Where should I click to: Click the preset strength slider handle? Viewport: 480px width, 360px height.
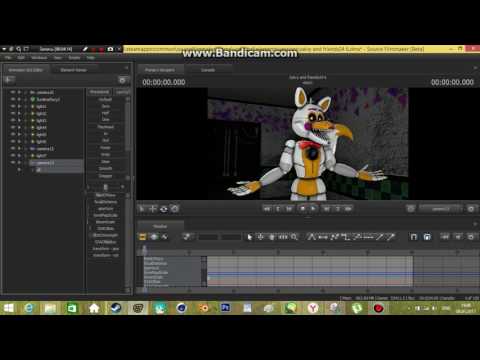[105, 187]
